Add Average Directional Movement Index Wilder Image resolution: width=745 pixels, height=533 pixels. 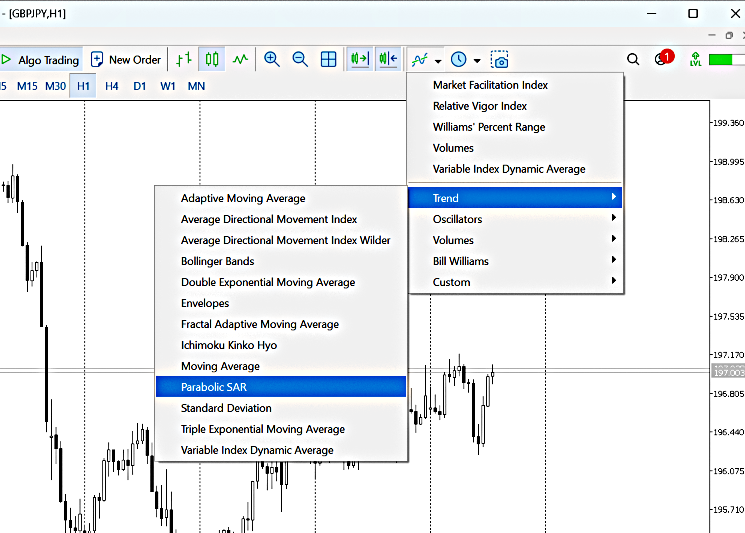(x=281, y=240)
